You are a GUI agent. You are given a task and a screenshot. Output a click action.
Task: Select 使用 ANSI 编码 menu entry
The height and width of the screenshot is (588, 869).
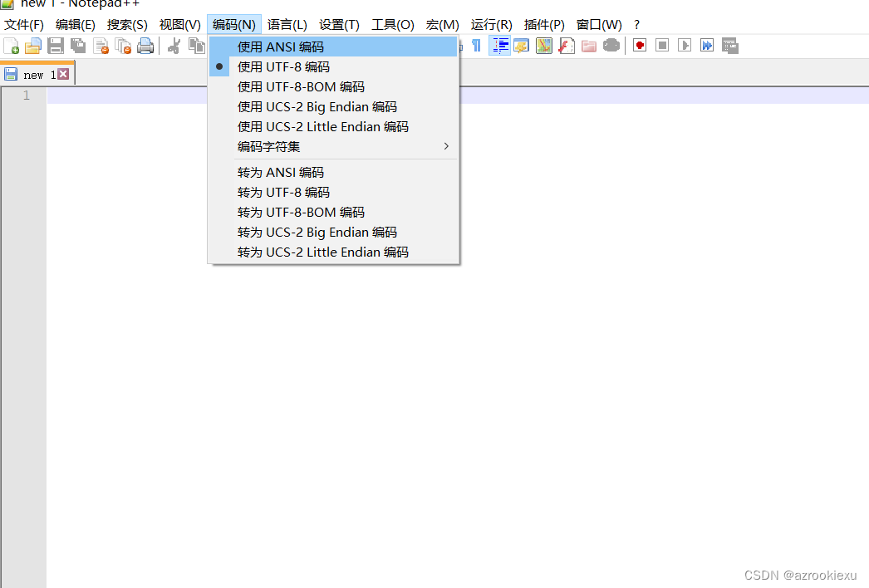[333, 47]
